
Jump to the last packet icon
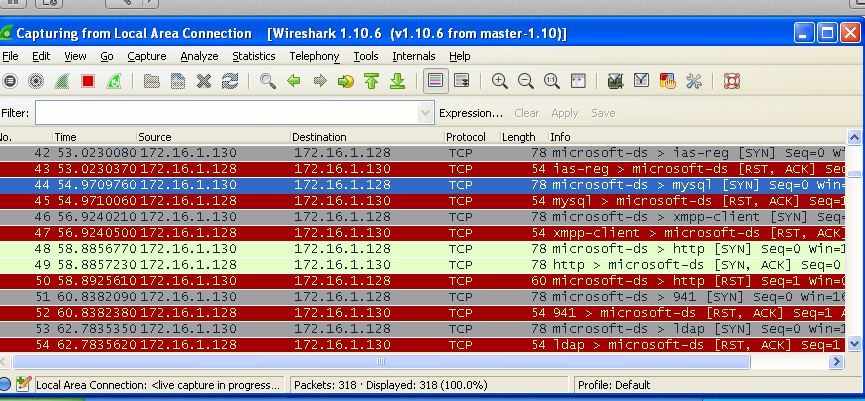click(398, 81)
